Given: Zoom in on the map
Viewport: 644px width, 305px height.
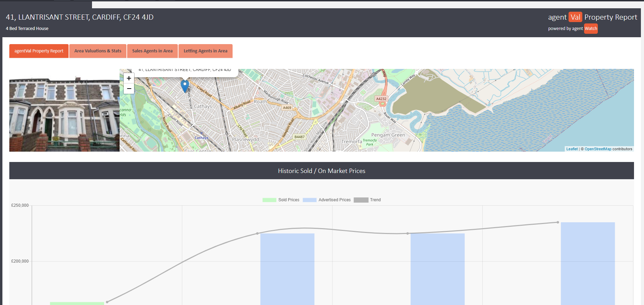Looking at the screenshot, I should tap(129, 78).
